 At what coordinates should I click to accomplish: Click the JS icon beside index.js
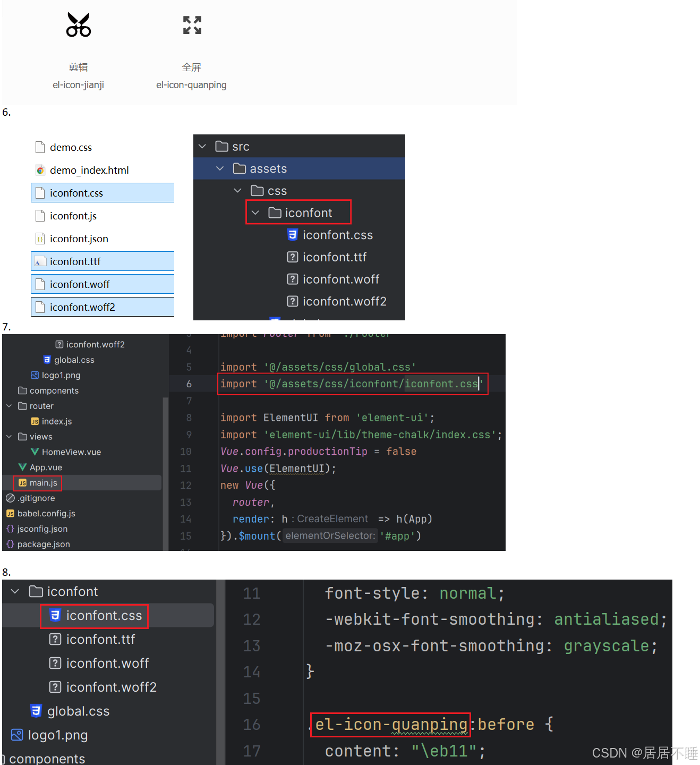tap(35, 421)
